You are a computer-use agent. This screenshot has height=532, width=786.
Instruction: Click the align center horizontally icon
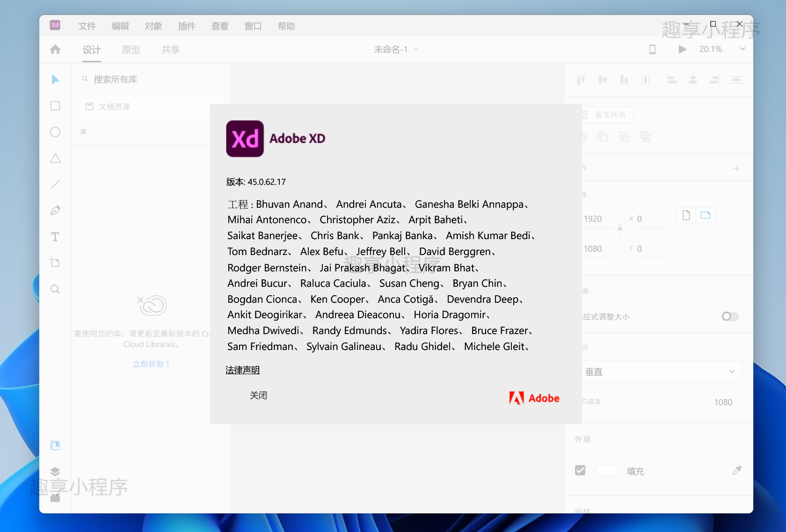click(x=693, y=80)
